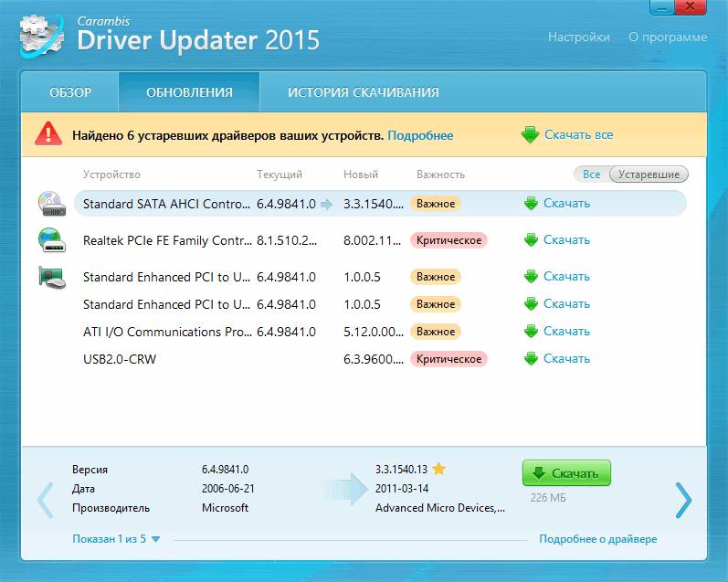Click the gold star next to 3.3.1540.13
Viewport: 728px width, 582px height.
click(438, 469)
